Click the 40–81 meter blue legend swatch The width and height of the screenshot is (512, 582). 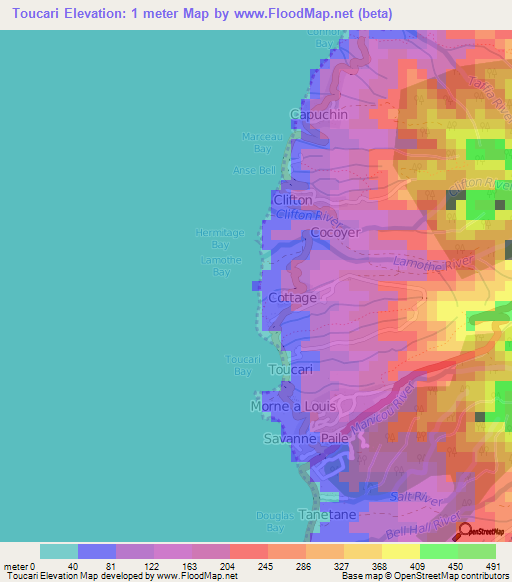click(97, 552)
